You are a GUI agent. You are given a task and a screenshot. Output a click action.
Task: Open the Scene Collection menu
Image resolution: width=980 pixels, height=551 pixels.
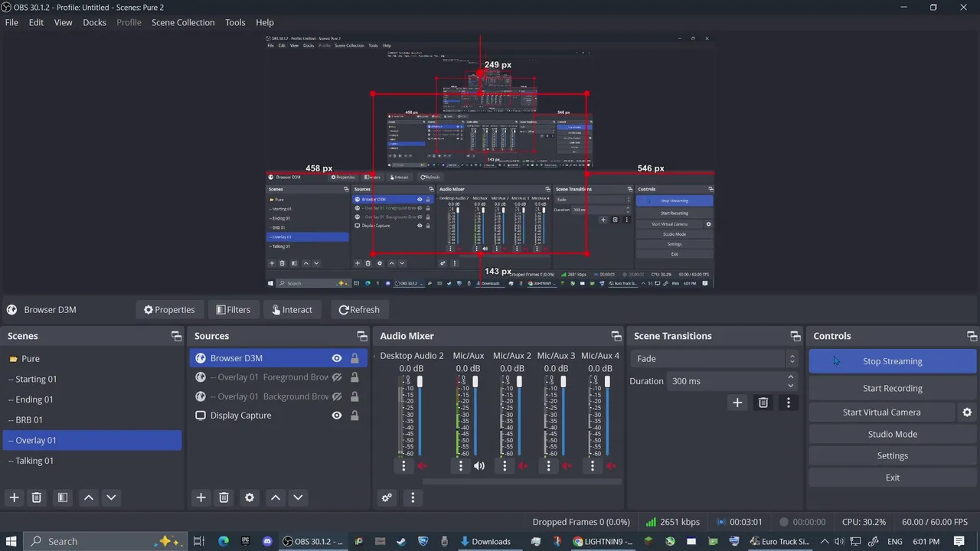[x=183, y=22]
